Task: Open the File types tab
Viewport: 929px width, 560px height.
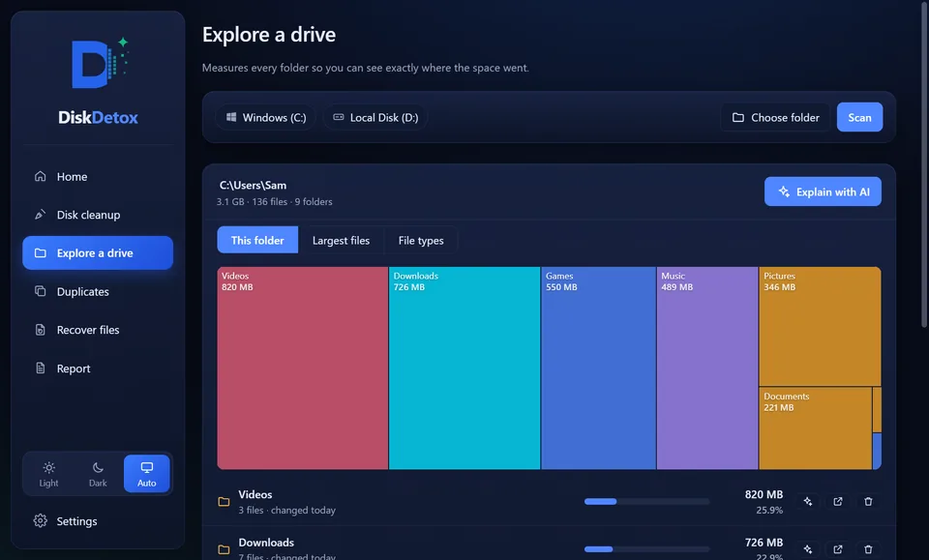Action: (x=421, y=240)
